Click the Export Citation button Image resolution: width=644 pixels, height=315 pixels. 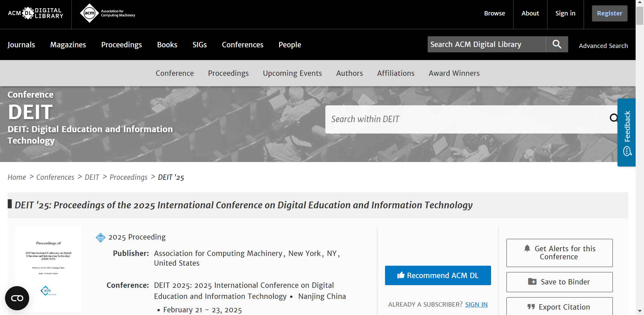pyautogui.click(x=559, y=307)
